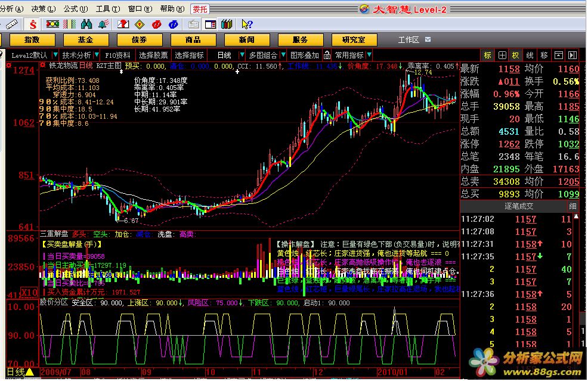This screenshot has width=588, height=381.
Task: Click the traffic light signal icon
Action: 52,24
